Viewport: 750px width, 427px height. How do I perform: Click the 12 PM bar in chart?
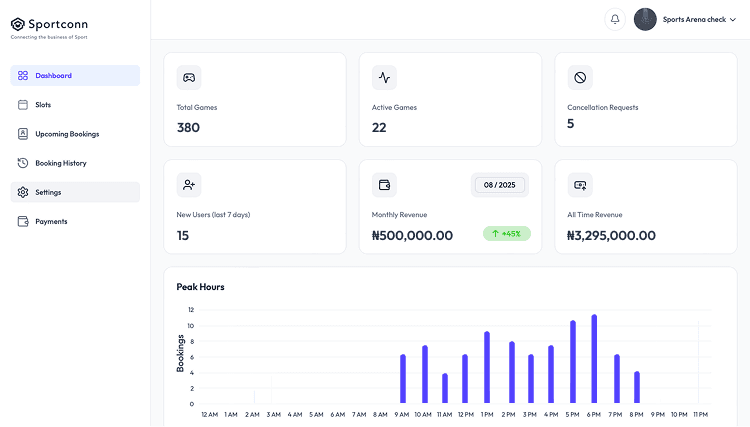(x=465, y=379)
